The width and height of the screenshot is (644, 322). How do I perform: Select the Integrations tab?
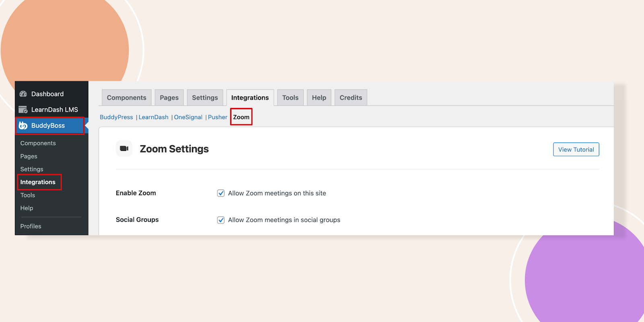[250, 97]
